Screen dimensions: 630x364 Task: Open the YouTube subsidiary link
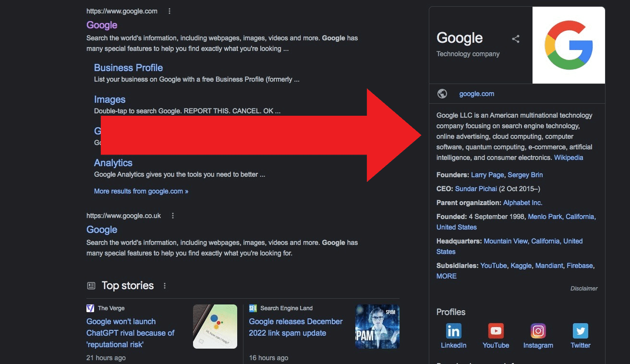pyautogui.click(x=494, y=266)
